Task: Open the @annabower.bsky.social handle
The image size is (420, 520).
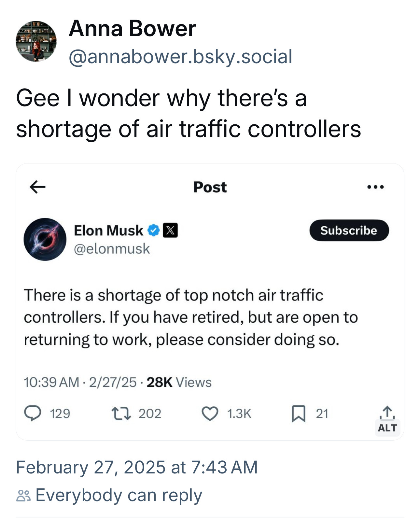Action: click(x=180, y=57)
